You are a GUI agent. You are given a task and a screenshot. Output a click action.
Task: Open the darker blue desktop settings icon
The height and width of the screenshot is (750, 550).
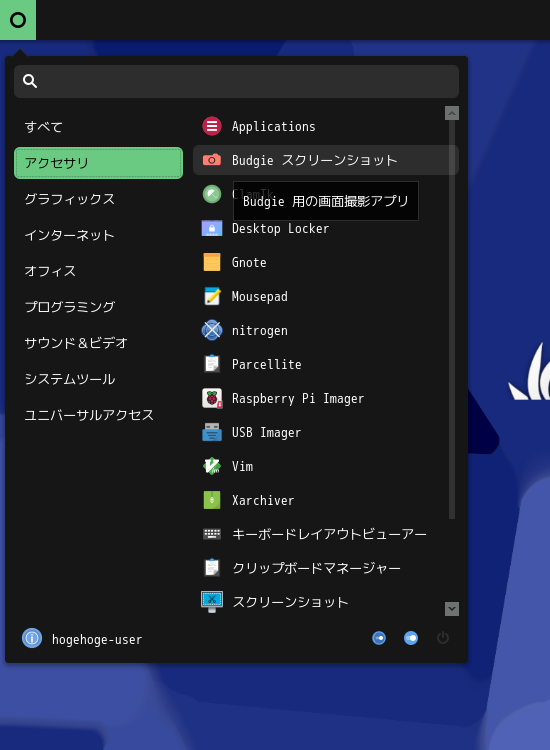(x=379, y=638)
